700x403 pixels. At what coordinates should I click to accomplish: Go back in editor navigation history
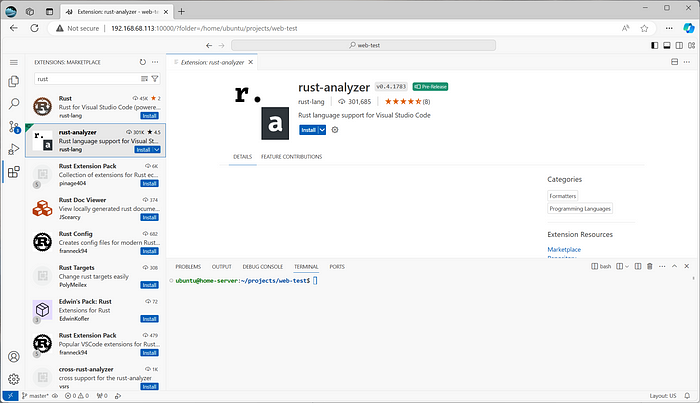[x=209, y=46]
